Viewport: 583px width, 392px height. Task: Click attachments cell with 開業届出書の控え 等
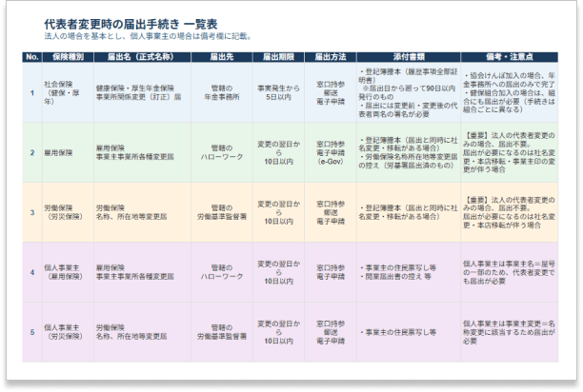click(409, 272)
